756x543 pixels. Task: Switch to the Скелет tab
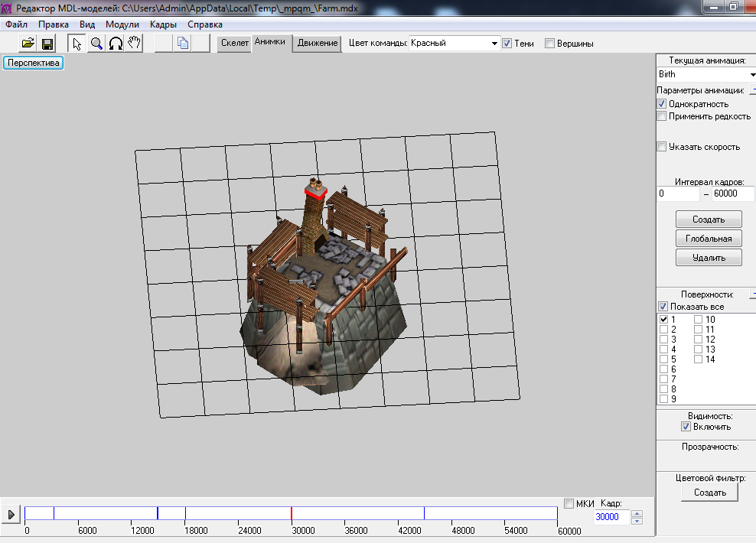pyautogui.click(x=234, y=43)
